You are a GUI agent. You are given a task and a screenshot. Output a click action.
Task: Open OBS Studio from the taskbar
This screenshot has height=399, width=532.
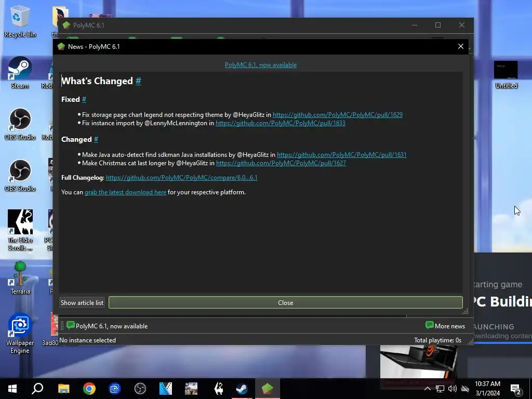(140, 389)
